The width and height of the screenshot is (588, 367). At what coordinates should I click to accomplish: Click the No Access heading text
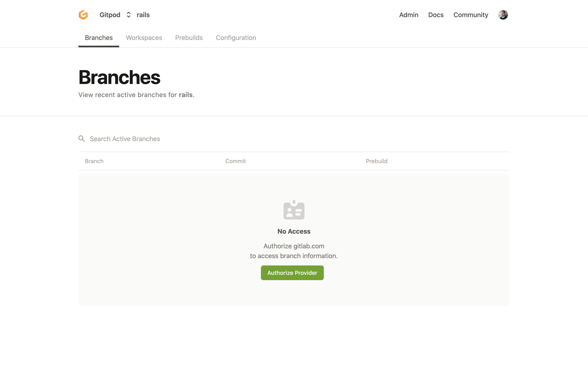point(294,231)
